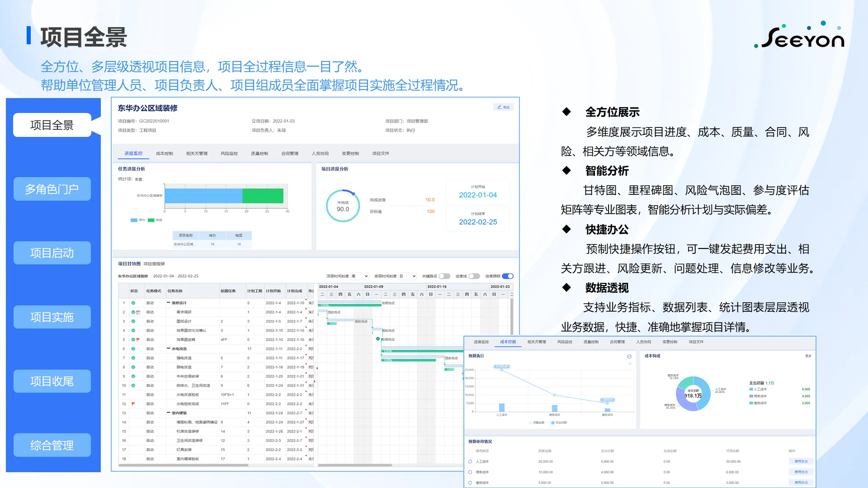Click the 修改 edit pencil button
Image resolution: width=868 pixels, height=488 pixels.
pyautogui.click(x=503, y=107)
